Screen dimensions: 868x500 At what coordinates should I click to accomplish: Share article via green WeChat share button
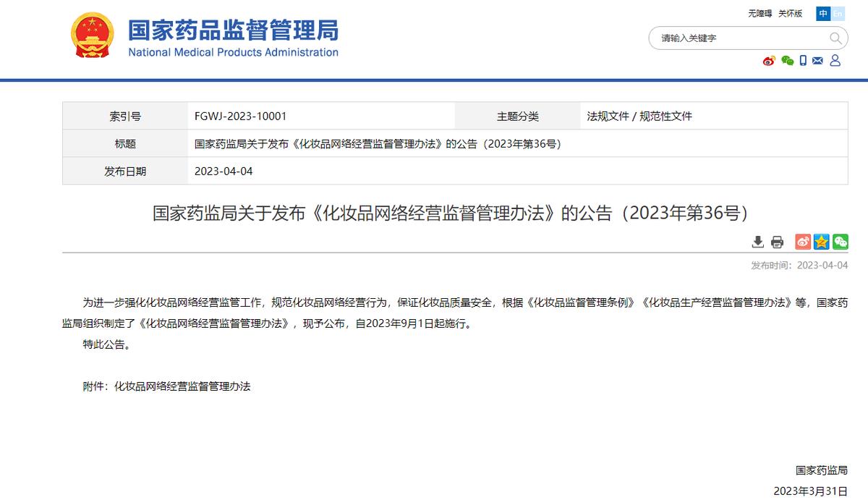point(840,242)
